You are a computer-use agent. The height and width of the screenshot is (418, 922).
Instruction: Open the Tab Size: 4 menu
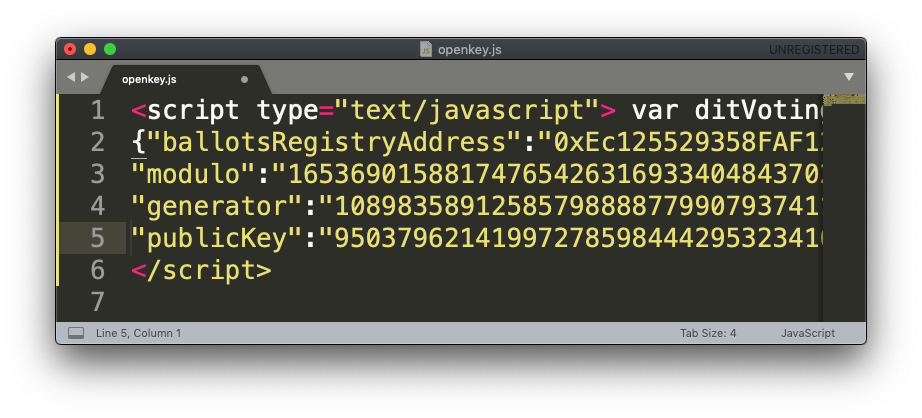[x=708, y=333]
